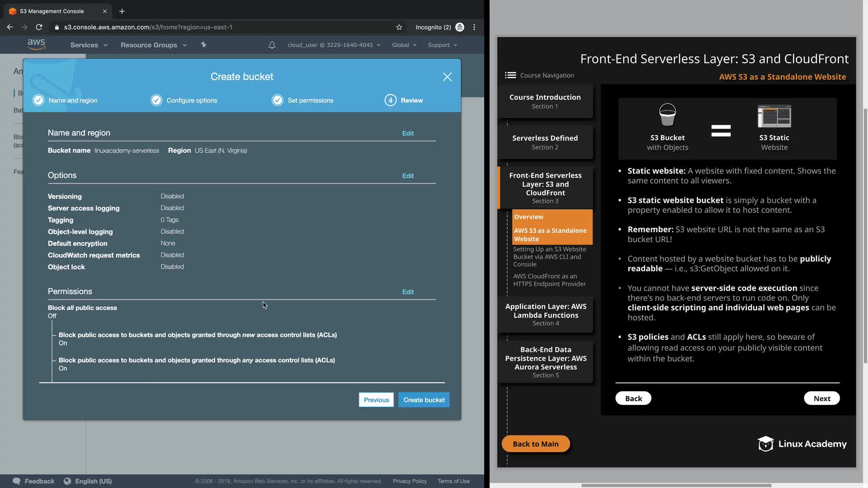The image size is (868, 488).
Task: Reload the S3 console page
Action: click(x=39, y=27)
